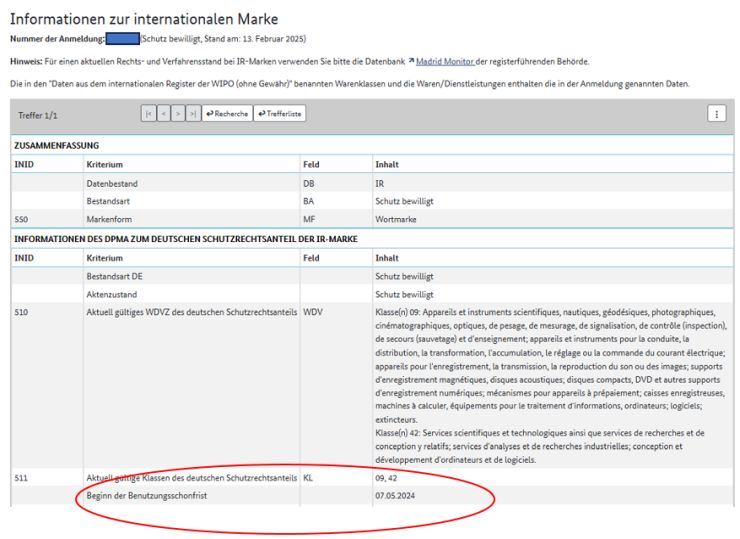
Task: Click the Treffer 1/1 counter
Action: click(38, 115)
